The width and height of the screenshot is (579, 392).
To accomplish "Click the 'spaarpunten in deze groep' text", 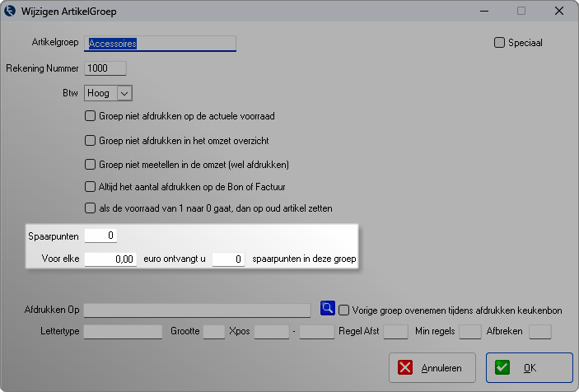I will click(x=304, y=259).
